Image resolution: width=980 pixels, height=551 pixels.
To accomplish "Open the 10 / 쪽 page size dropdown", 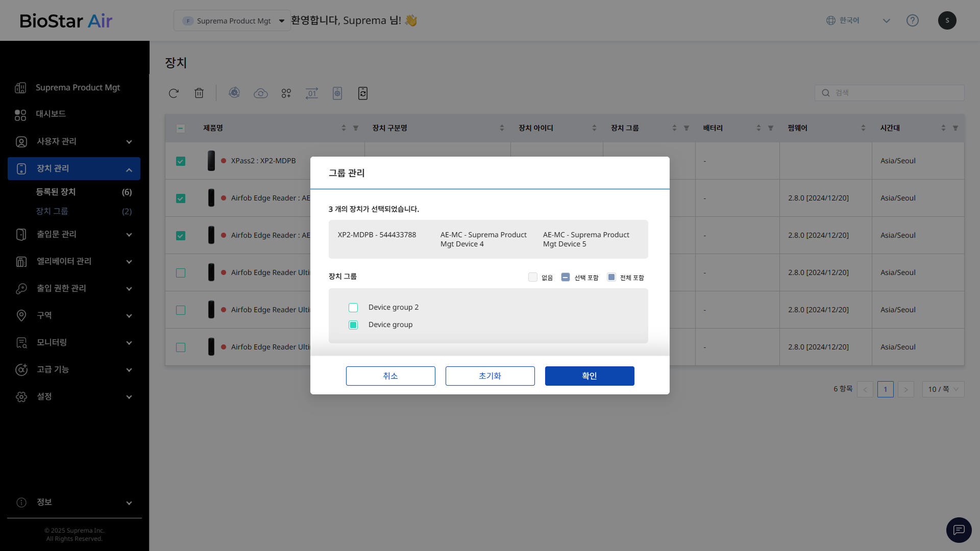I will [943, 389].
